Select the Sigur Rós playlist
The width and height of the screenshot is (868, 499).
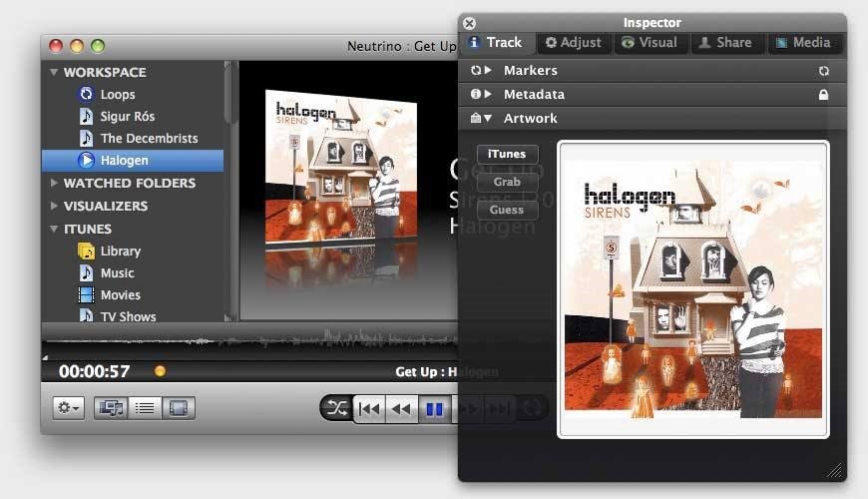[x=127, y=117]
